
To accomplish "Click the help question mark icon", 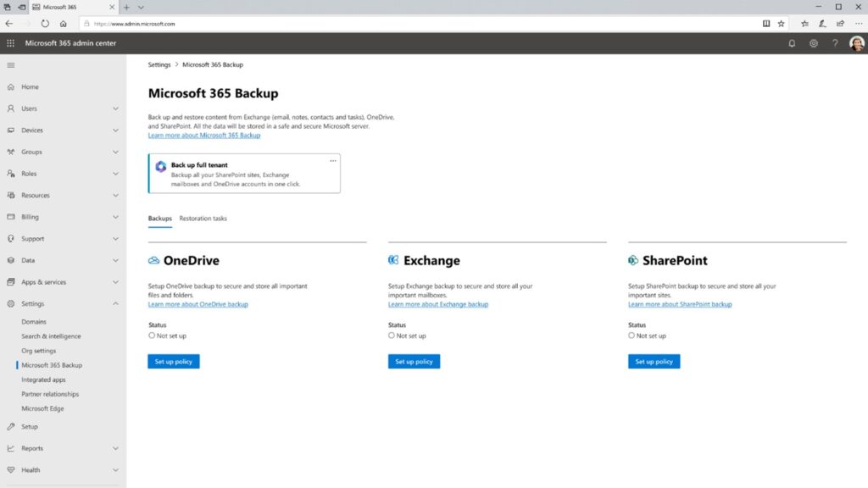I will tap(835, 43).
